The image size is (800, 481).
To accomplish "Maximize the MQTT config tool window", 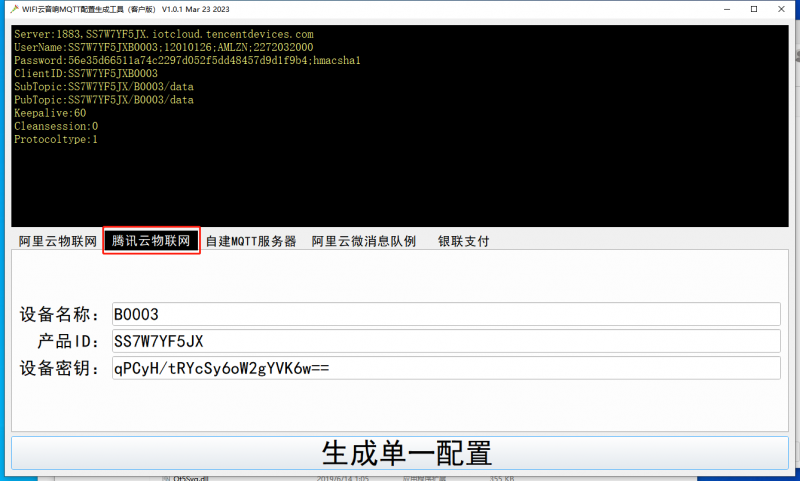I will (x=754, y=9).
